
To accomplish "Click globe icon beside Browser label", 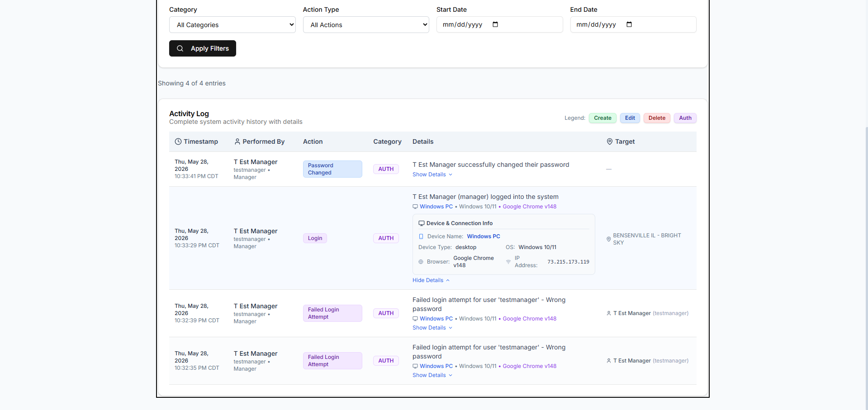I will (x=421, y=262).
